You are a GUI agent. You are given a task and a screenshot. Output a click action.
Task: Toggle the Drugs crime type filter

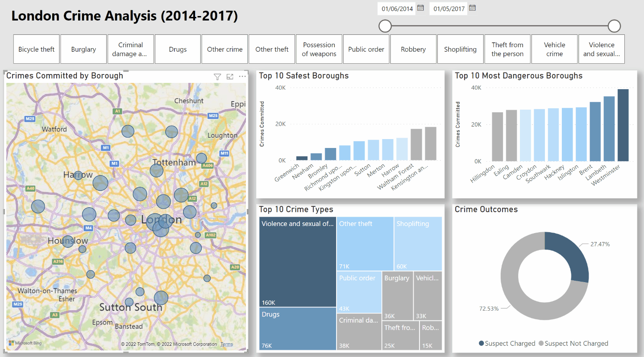click(x=178, y=49)
